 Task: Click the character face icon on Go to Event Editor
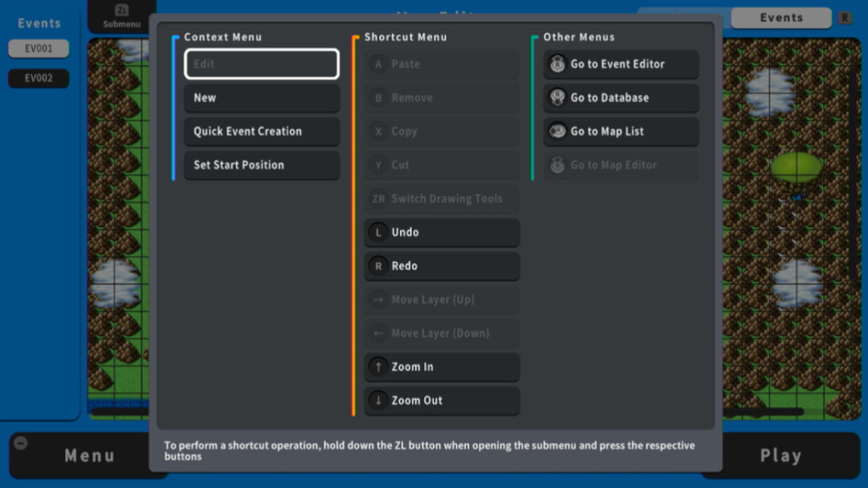pyautogui.click(x=557, y=64)
